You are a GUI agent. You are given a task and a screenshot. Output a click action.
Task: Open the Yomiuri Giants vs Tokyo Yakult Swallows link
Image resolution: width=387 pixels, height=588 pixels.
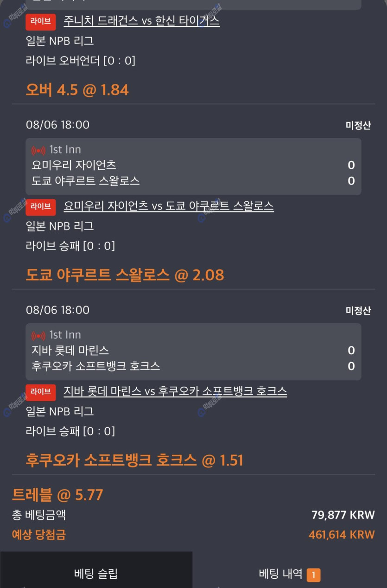click(169, 206)
